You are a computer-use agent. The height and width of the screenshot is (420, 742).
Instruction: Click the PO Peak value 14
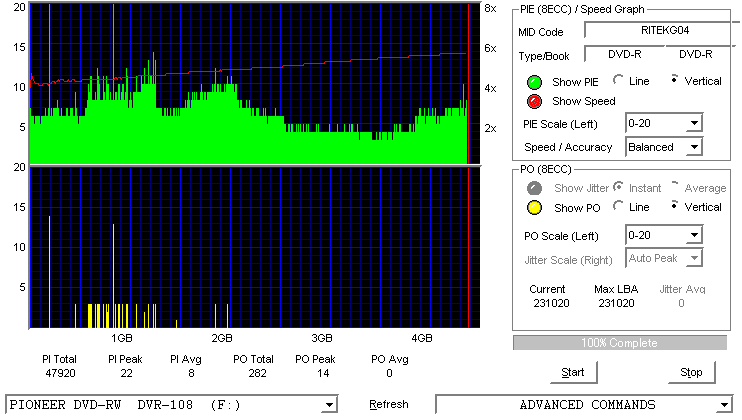pyautogui.click(x=323, y=373)
